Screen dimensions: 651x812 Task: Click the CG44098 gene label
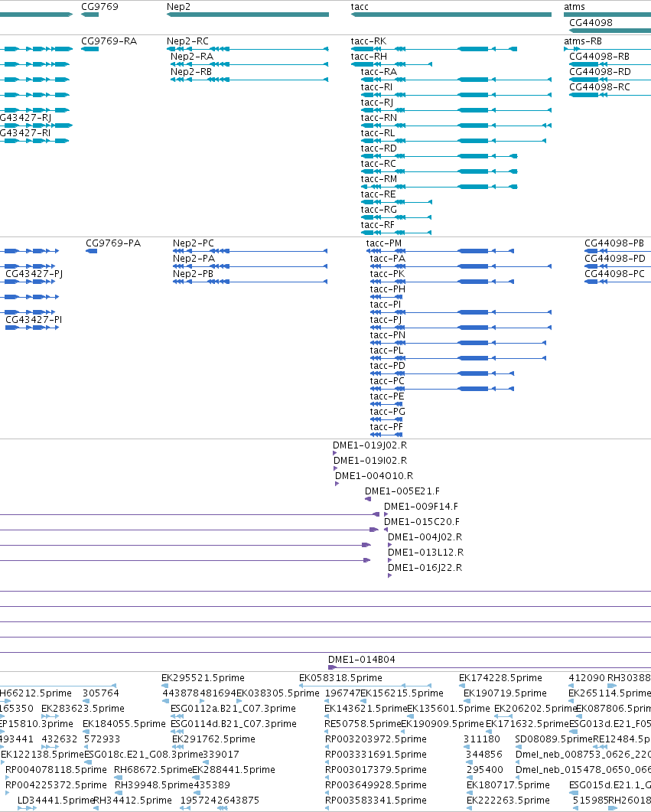pos(591,22)
